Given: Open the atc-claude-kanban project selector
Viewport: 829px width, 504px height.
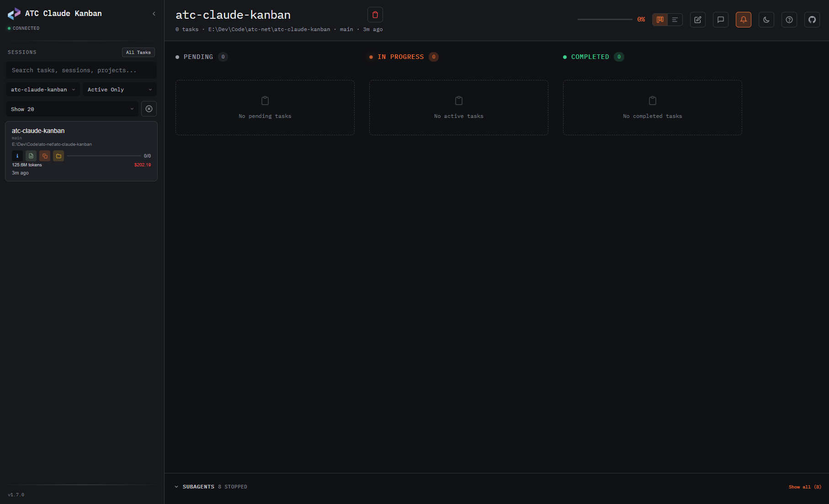Looking at the screenshot, I should tap(42, 89).
